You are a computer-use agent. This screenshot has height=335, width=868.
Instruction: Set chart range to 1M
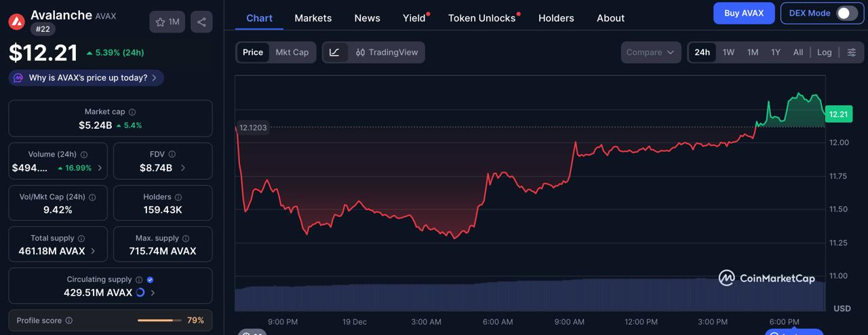(x=753, y=52)
